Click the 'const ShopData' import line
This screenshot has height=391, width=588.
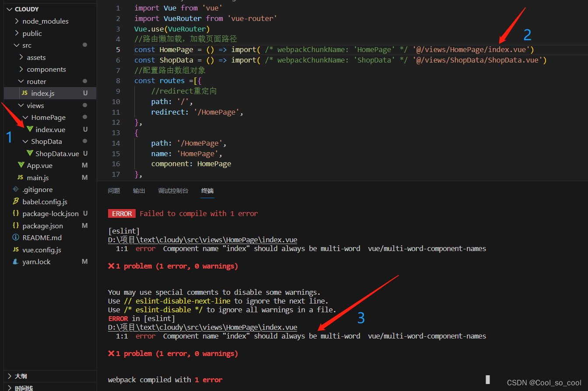(340, 60)
